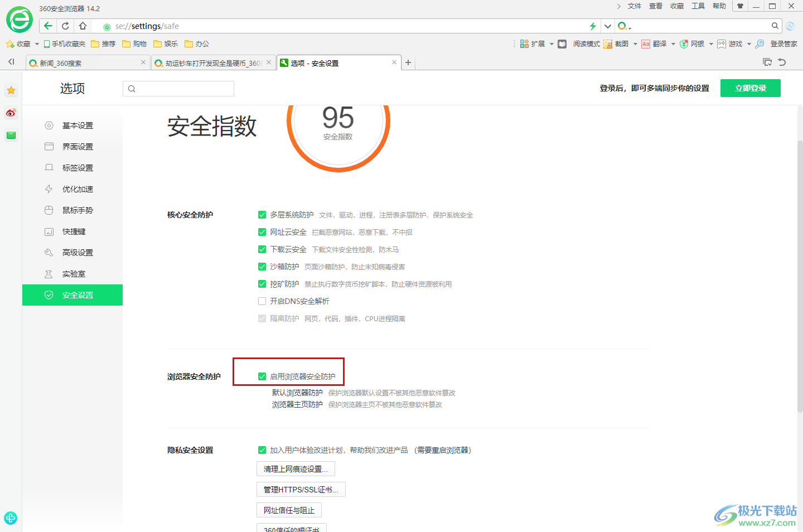Screen dimensions: 803x532
Task: Reload the page with the refresh icon
Action: coord(65,26)
